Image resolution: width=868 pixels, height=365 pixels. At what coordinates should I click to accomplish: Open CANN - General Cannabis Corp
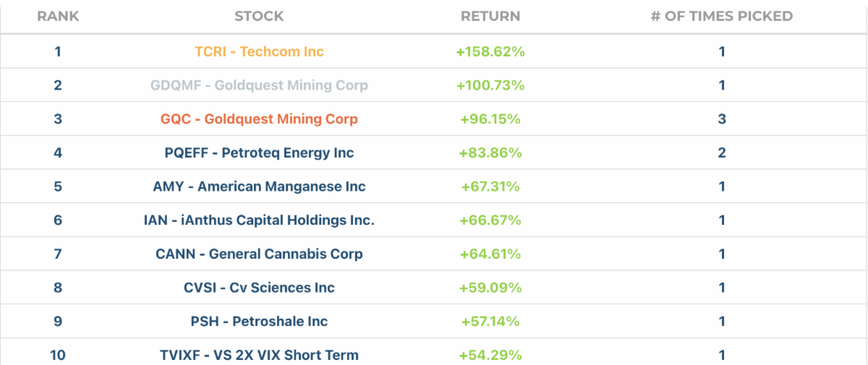click(x=259, y=254)
